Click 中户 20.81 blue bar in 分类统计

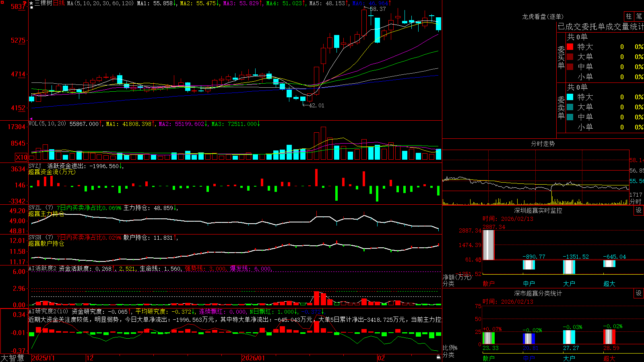pyautogui.click(x=529, y=339)
